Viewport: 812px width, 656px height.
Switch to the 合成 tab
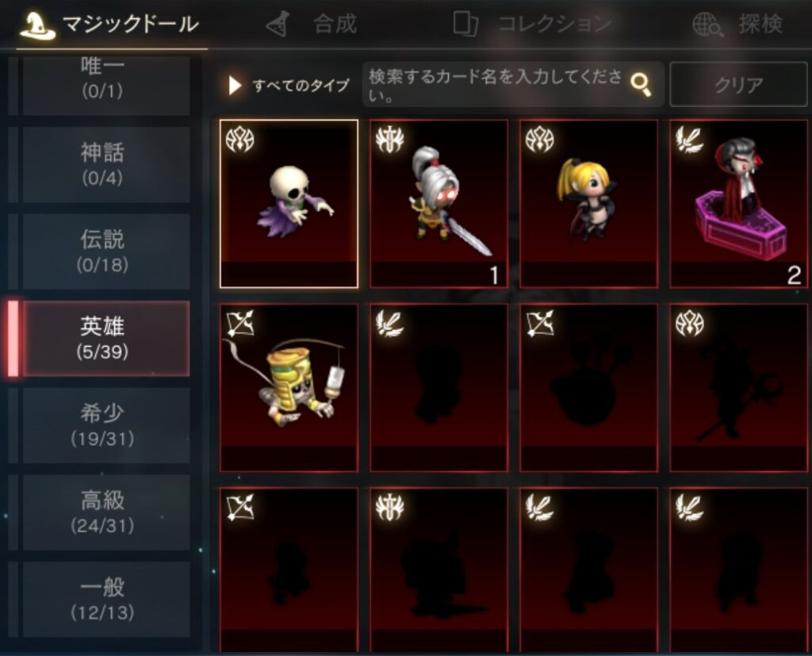pos(335,24)
